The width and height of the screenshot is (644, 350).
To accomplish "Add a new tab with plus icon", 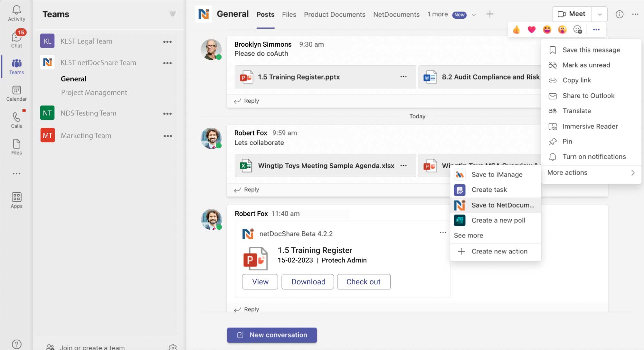I will [490, 14].
